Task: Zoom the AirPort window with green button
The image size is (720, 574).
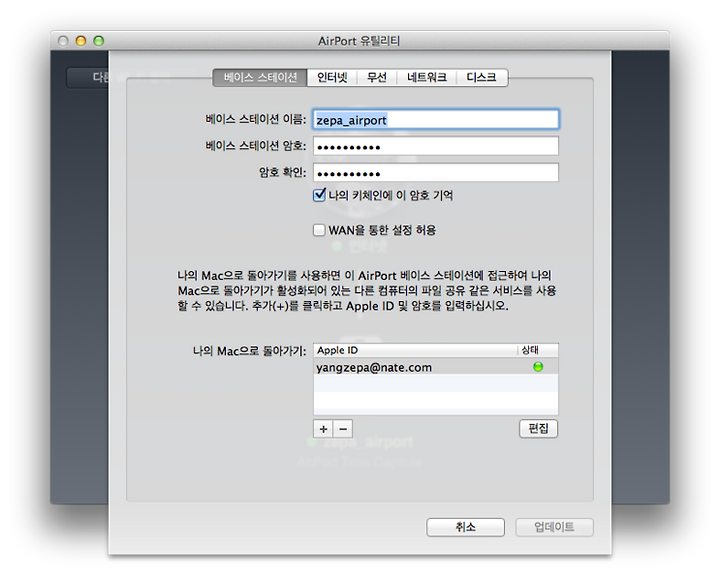Action: (99, 41)
